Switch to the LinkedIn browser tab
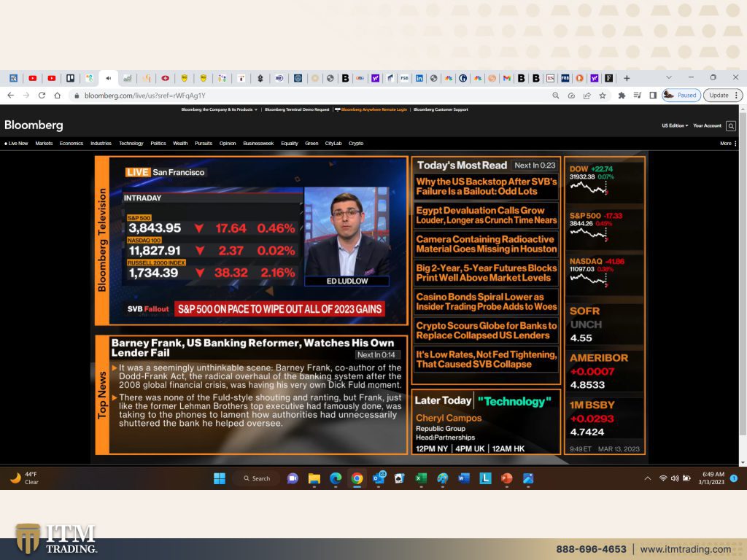This screenshot has height=560, width=747. pos(419,78)
